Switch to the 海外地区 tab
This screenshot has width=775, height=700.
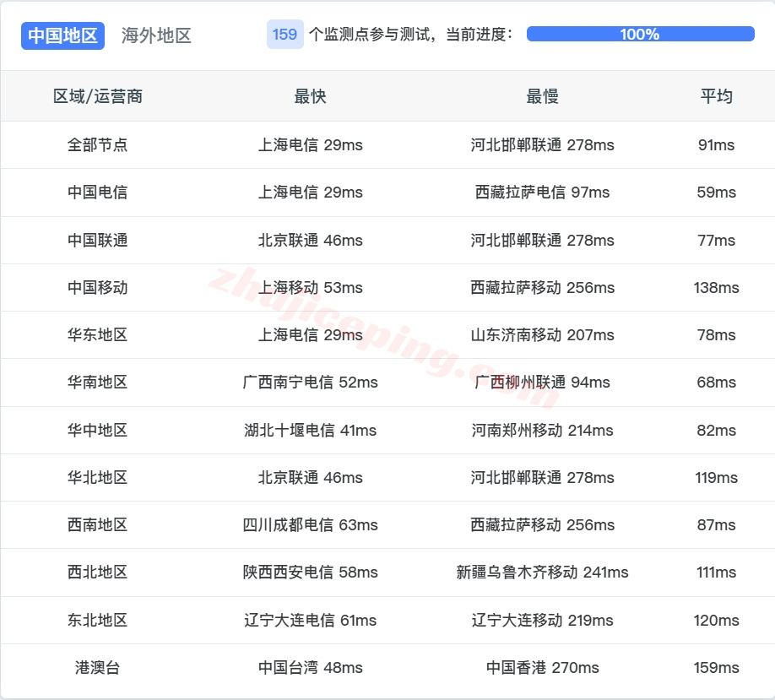click(x=155, y=35)
